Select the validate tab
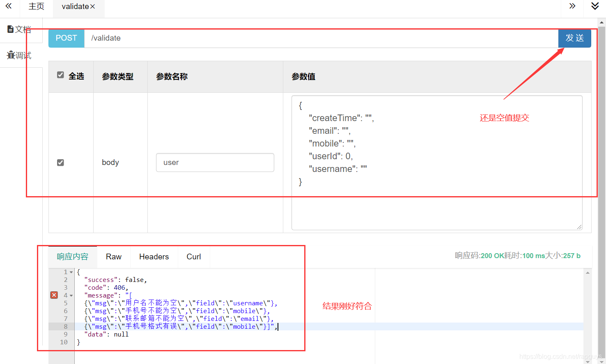 (x=75, y=7)
